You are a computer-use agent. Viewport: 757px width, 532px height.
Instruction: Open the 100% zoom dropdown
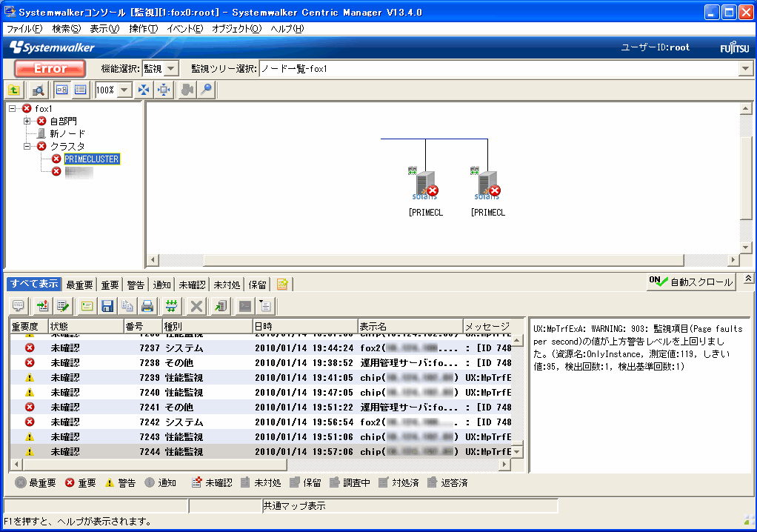pos(124,90)
